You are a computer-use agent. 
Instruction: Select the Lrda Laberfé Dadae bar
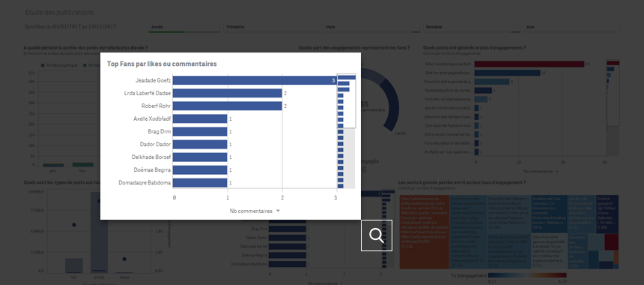(227, 93)
